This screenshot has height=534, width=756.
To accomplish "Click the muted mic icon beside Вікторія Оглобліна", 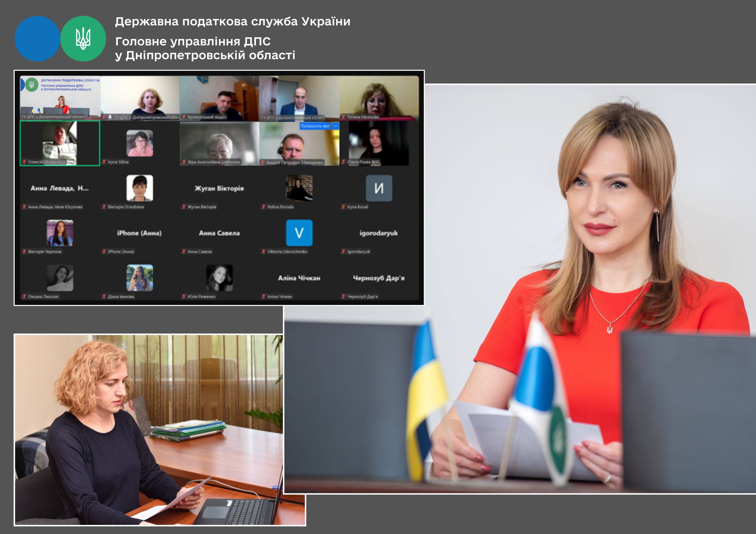I will tap(104, 207).
